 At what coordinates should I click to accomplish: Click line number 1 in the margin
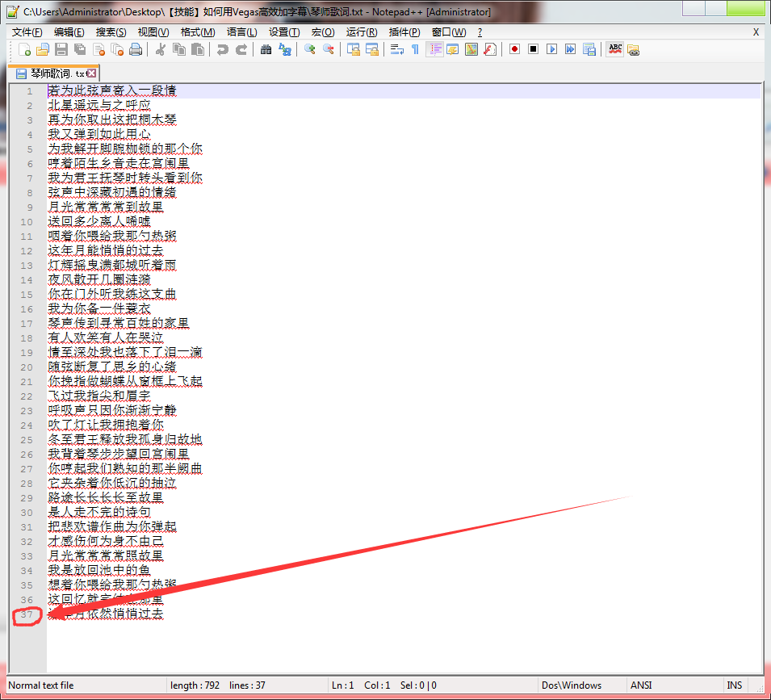(30, 91)
